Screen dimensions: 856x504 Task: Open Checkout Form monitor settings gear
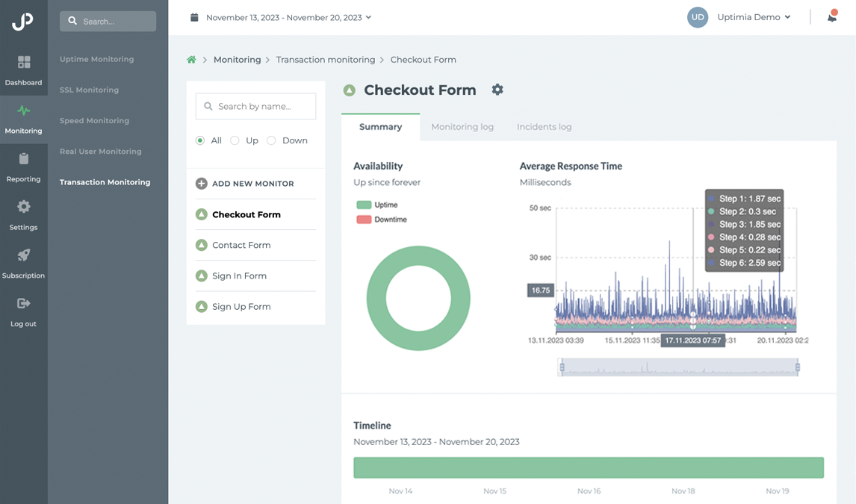click(x=497, y=90)
